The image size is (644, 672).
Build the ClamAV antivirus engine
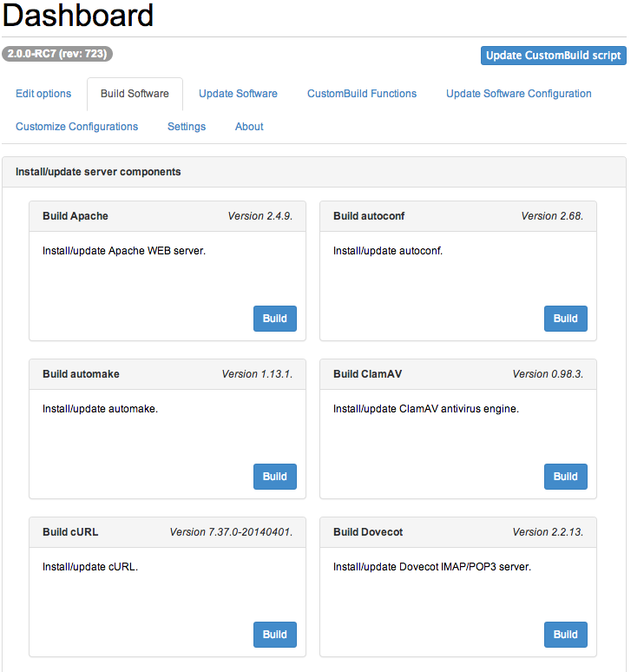tap(565, 477)
